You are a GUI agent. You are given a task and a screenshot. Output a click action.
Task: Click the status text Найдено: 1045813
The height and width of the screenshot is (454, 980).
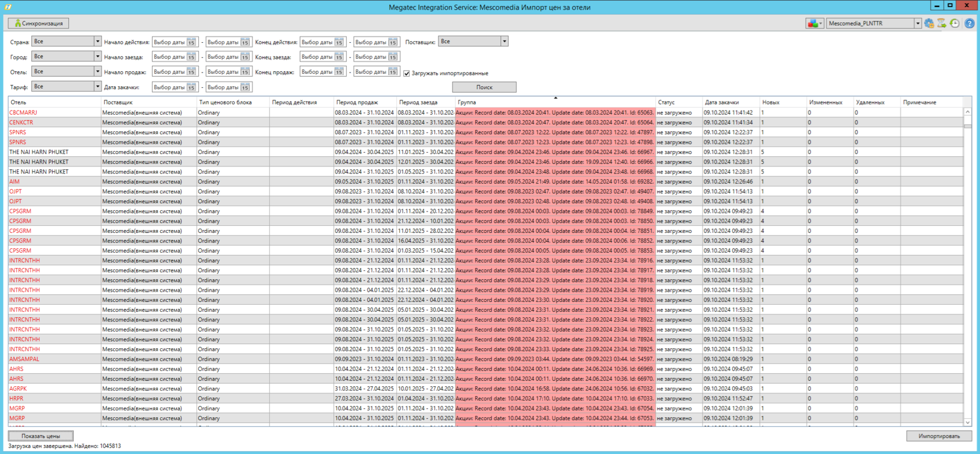[97, 446]
